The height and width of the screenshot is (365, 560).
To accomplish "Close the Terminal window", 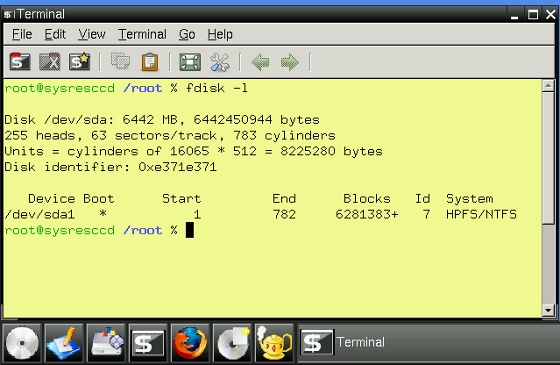I will click(x=550, y=15).
